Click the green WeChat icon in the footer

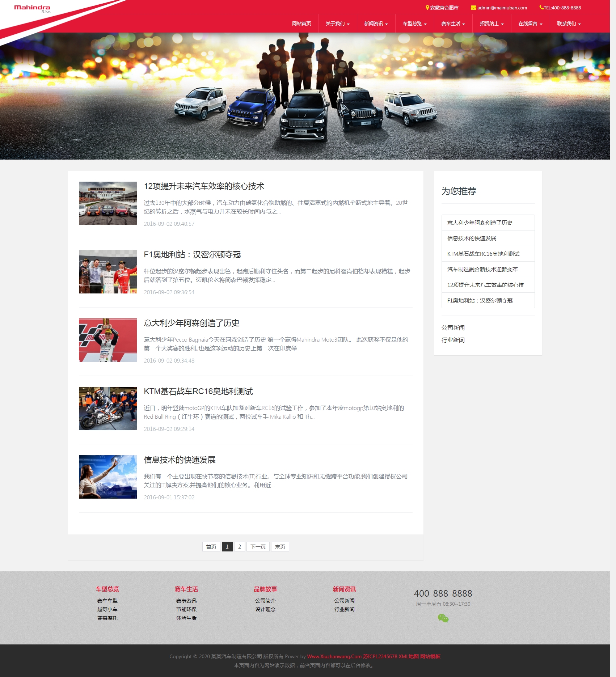[443, 618]
